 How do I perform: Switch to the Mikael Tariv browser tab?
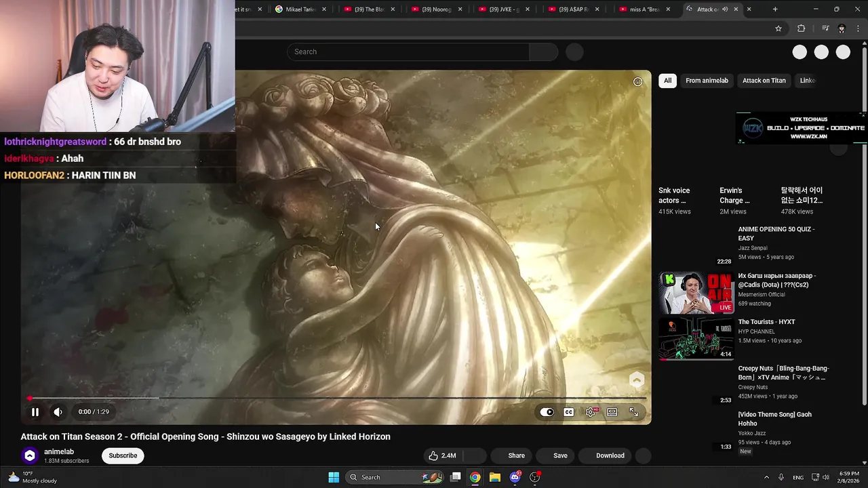coord(301,9)
